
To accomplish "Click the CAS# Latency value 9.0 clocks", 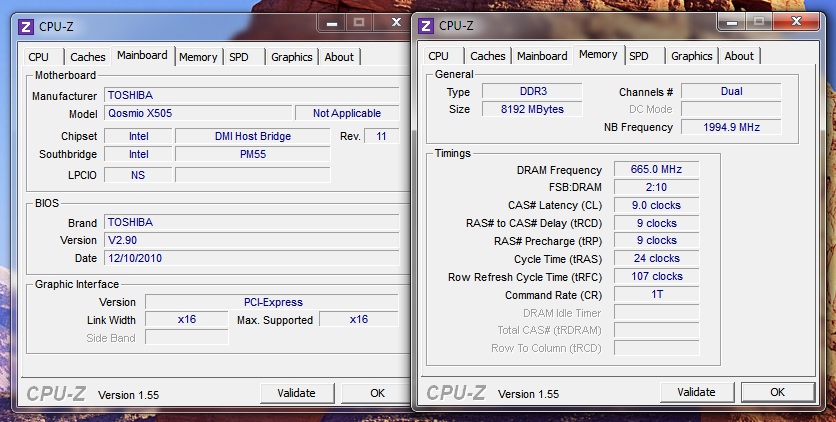I will (x=656, y=206).
